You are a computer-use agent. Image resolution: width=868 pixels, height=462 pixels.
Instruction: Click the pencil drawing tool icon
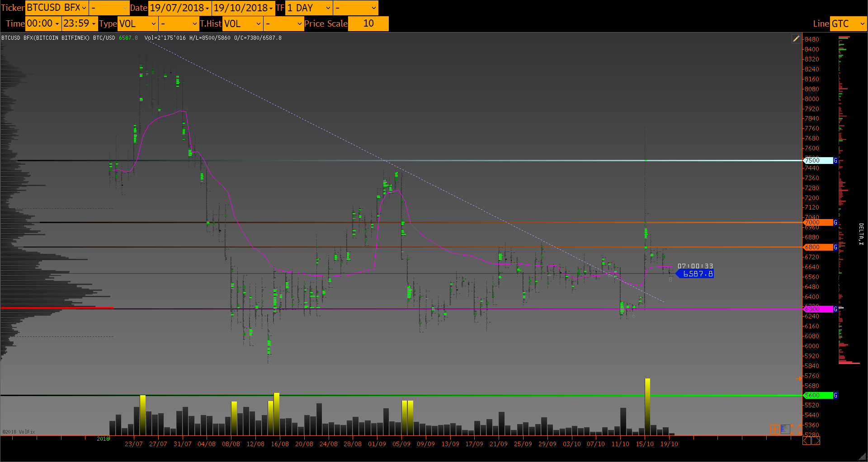click(796, 39)
